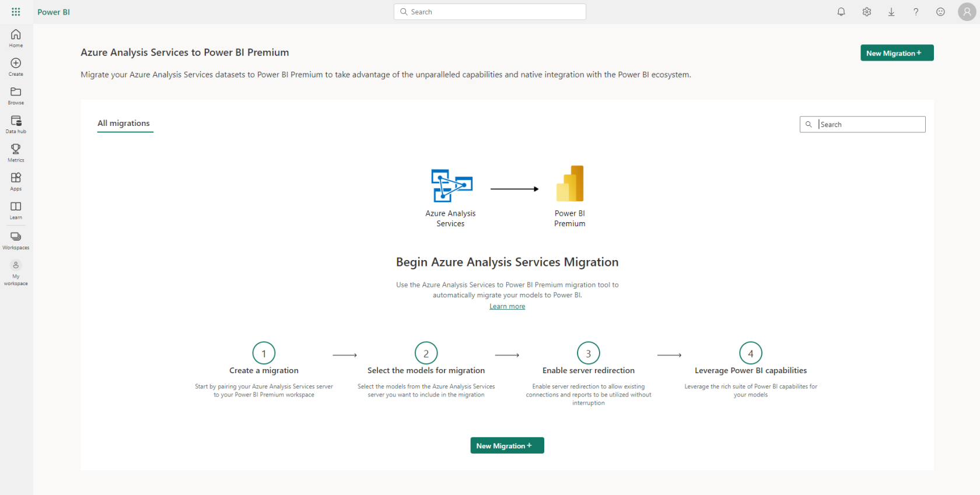Click the step 1 circle
The height and width of the screenshot is (495, 980).
click(264, 353)
